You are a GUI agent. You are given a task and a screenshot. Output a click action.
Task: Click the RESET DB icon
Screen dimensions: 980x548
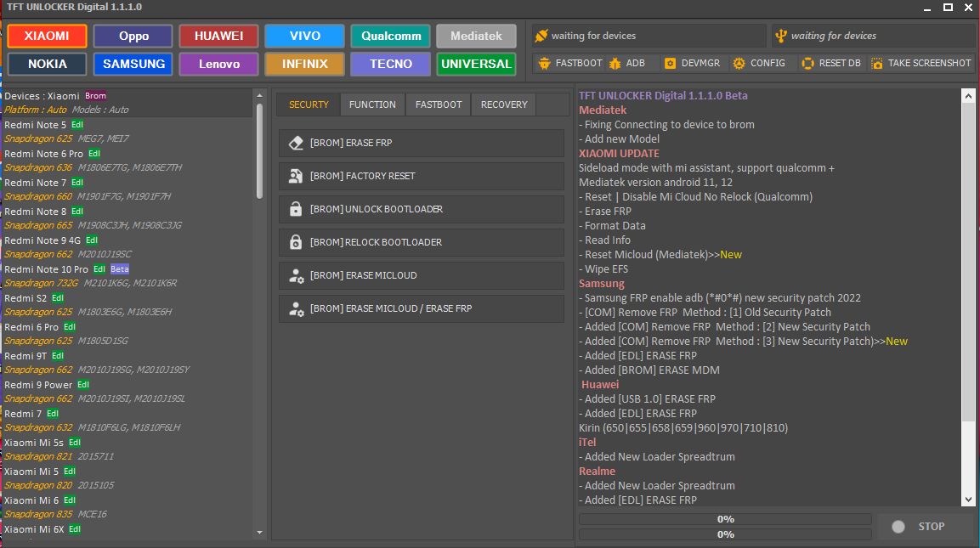(x=807, y=63)
